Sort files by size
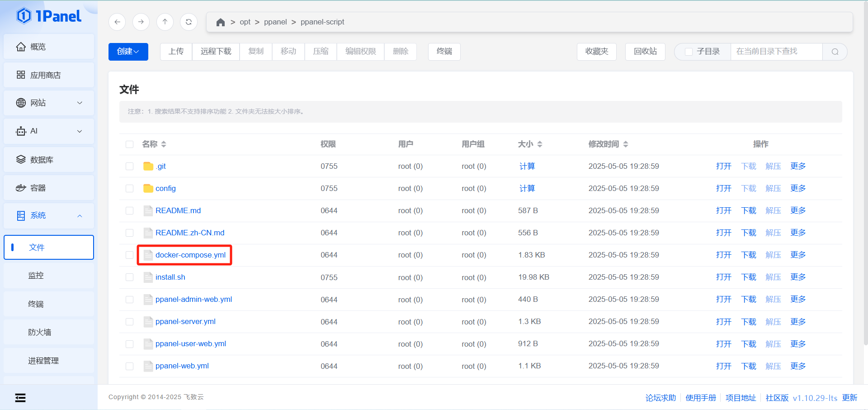This screenshot has height=410, width=868. (x=540, y=144)
